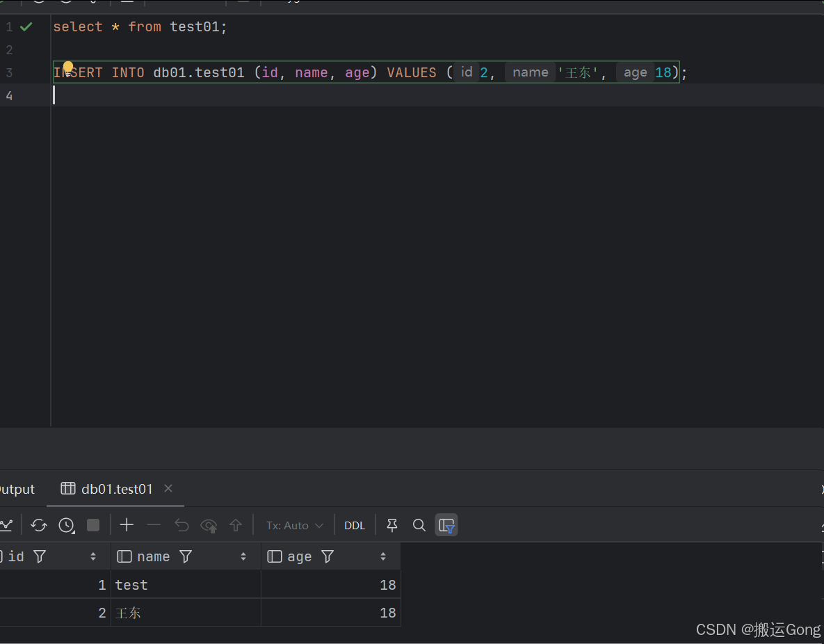Place cursor in the select * from test01 line
The height and width of the screenshot is (644, 824).
(x=140, y=27)
